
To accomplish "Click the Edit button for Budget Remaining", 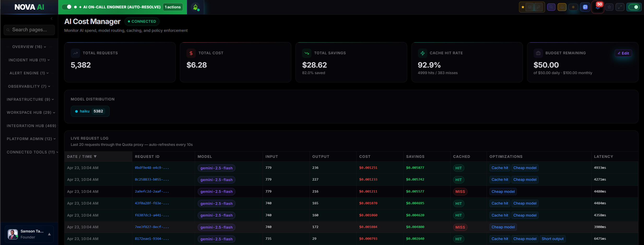I will coord(623,53).
